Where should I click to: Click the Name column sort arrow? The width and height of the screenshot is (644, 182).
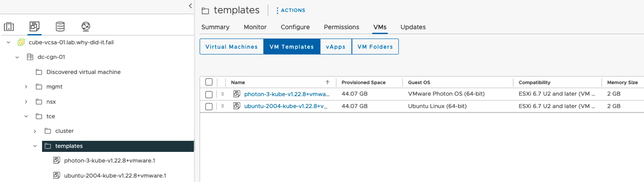pyautogui.click(x=327, y=83)
